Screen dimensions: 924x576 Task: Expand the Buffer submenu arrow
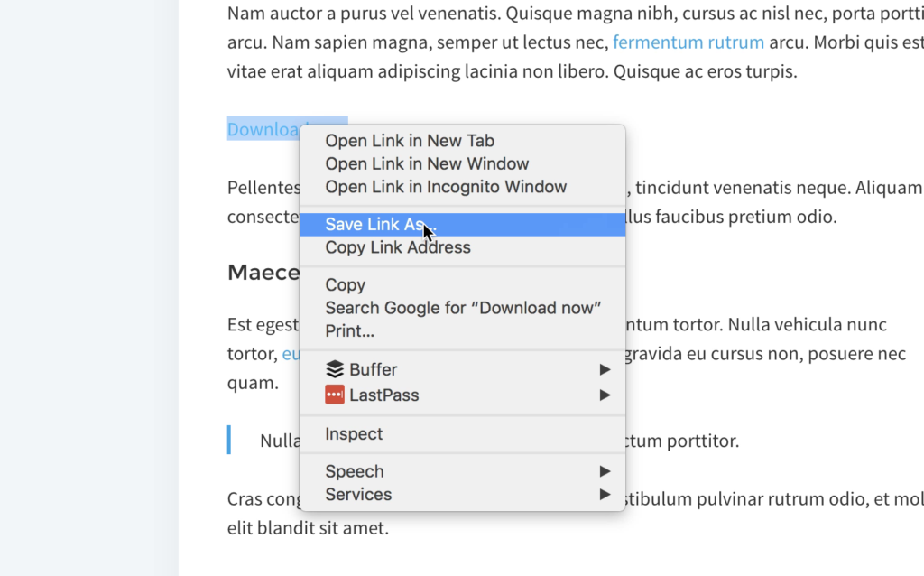click(605, 369)
